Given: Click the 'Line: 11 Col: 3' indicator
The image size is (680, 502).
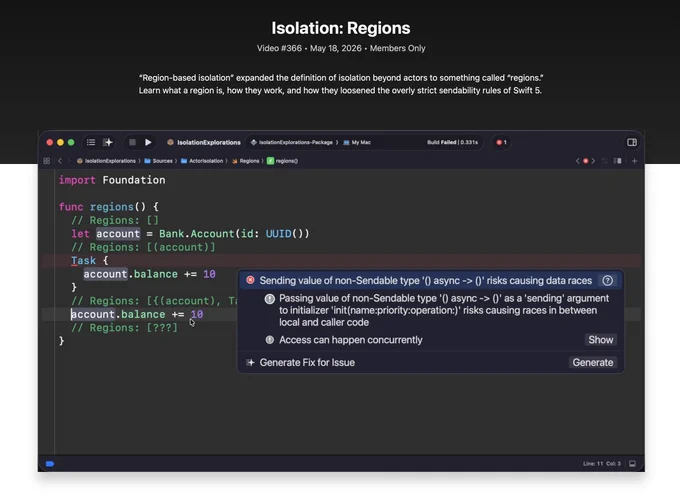Looking at the screenshot, I should coord(602,464).
